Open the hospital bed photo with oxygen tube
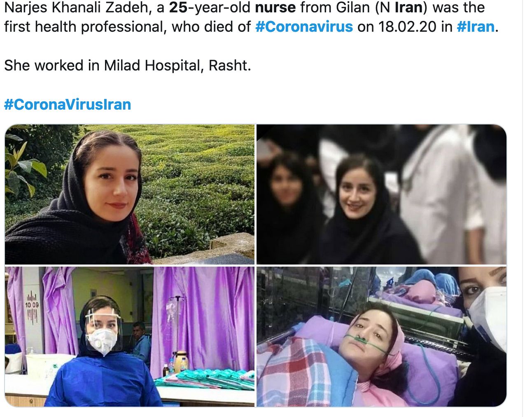 point(381,336)
